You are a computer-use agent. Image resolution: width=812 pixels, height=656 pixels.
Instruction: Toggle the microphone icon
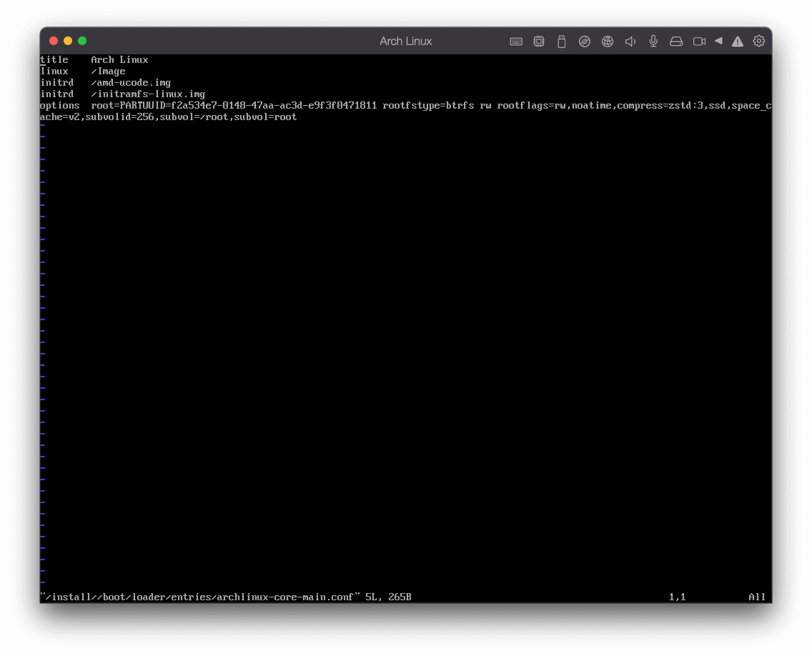tap(653, 41)
